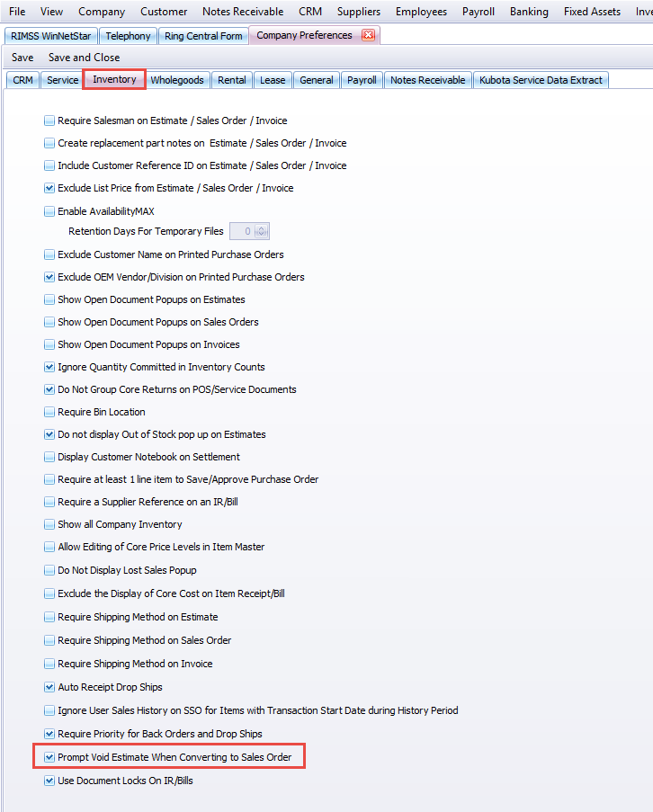Uncheck Prompt Void Estimate When Converting

coord(49,757)
